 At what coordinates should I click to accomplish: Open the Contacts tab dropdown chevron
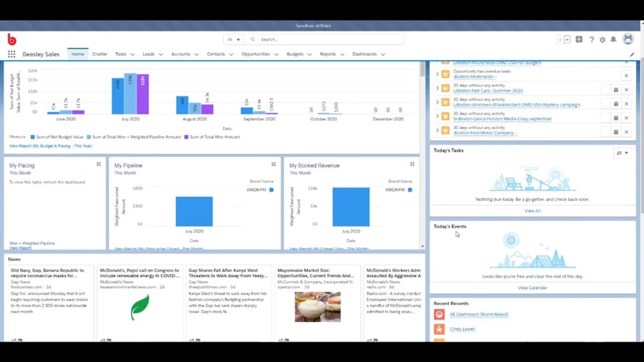coord(231,54)
